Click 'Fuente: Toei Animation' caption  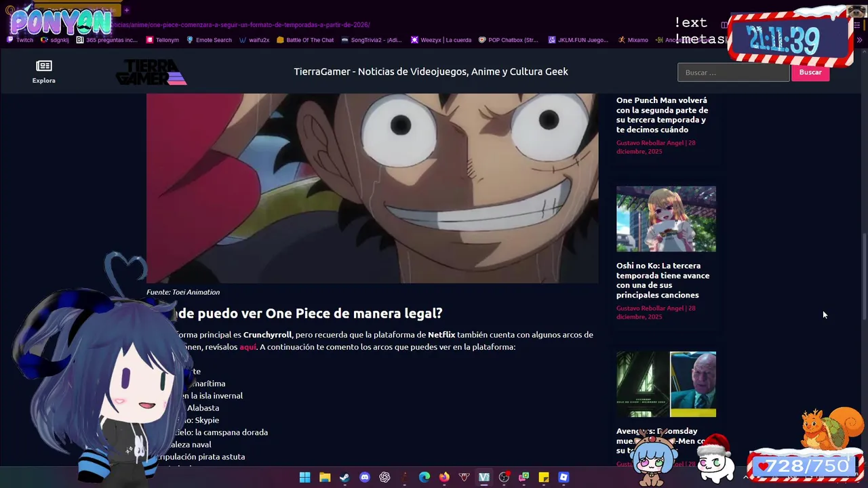(x=183, y=292)
